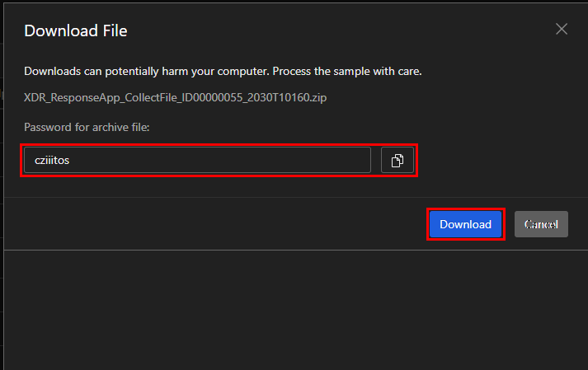The image size is (588, 370).
Task: Click the top-right X icon
Action: (x=562, y=29)
